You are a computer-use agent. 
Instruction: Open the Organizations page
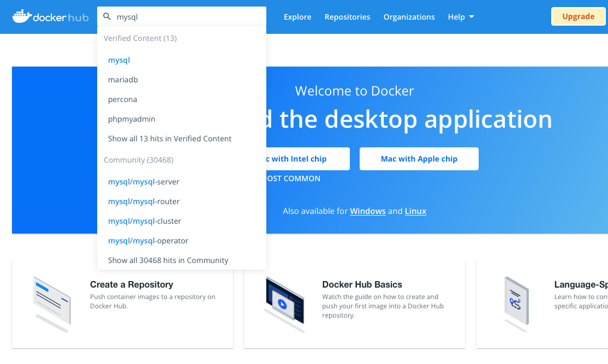click(409, 17)
